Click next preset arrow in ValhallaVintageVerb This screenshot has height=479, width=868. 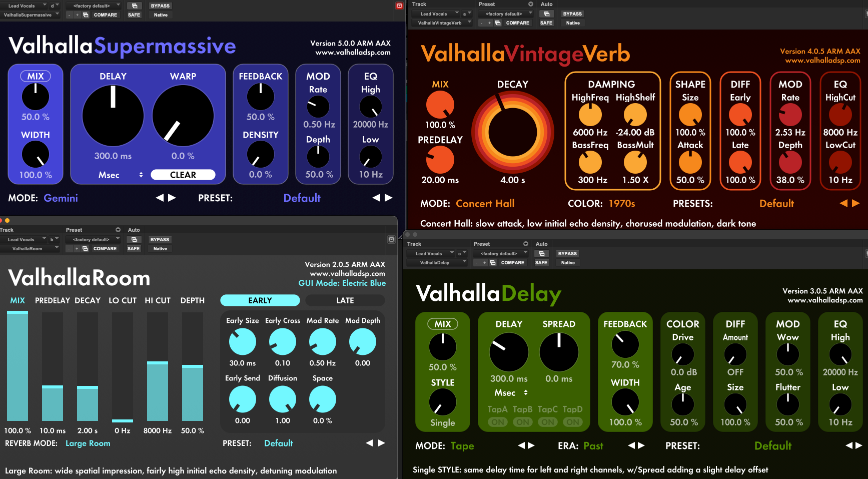click(x=856, y=203)
